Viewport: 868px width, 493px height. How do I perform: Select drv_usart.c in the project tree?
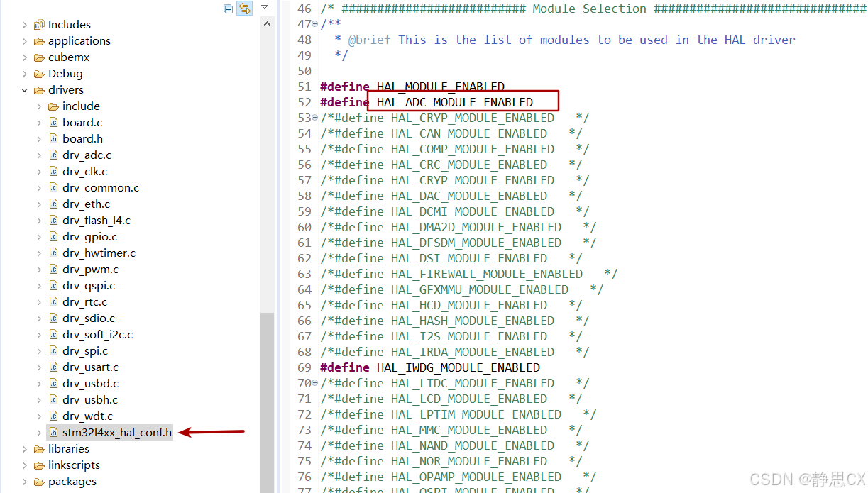pos(90,367)
